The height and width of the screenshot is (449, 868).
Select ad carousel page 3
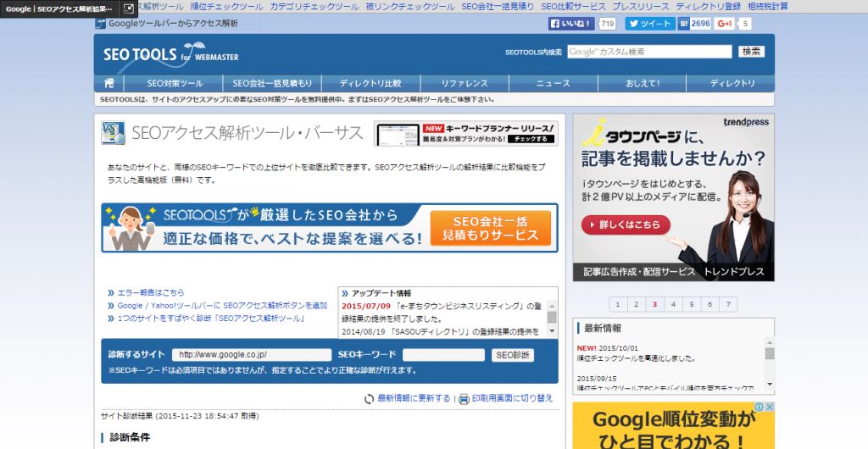point(655,304)
